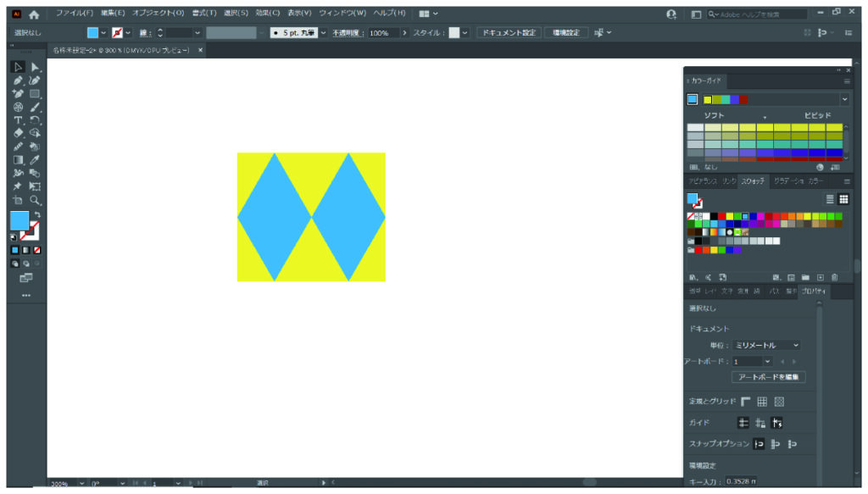
Task: Toggle Transparency Grid in Properties panel
Action: (780, 402)
